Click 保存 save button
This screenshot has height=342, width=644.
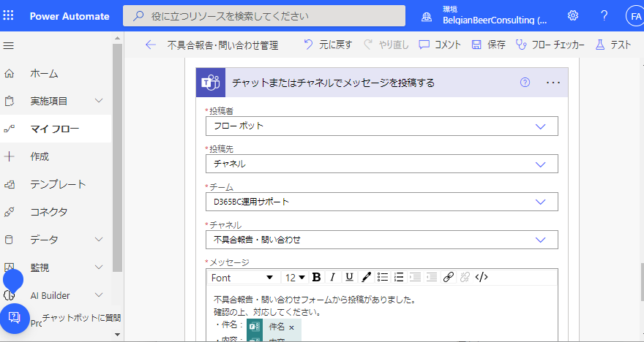(488, 45)
